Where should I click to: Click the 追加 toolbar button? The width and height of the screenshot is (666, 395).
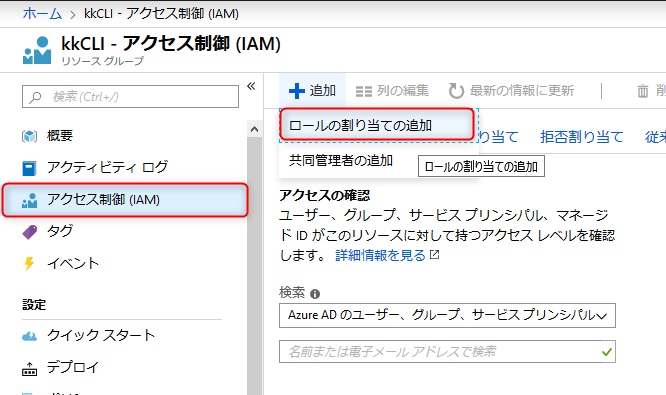313,90
